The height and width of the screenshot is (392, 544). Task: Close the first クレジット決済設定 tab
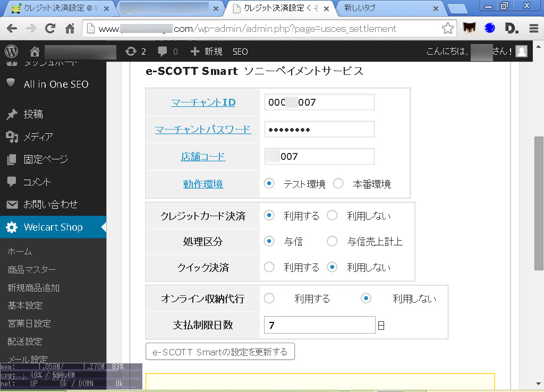click(x=106, y=8)
